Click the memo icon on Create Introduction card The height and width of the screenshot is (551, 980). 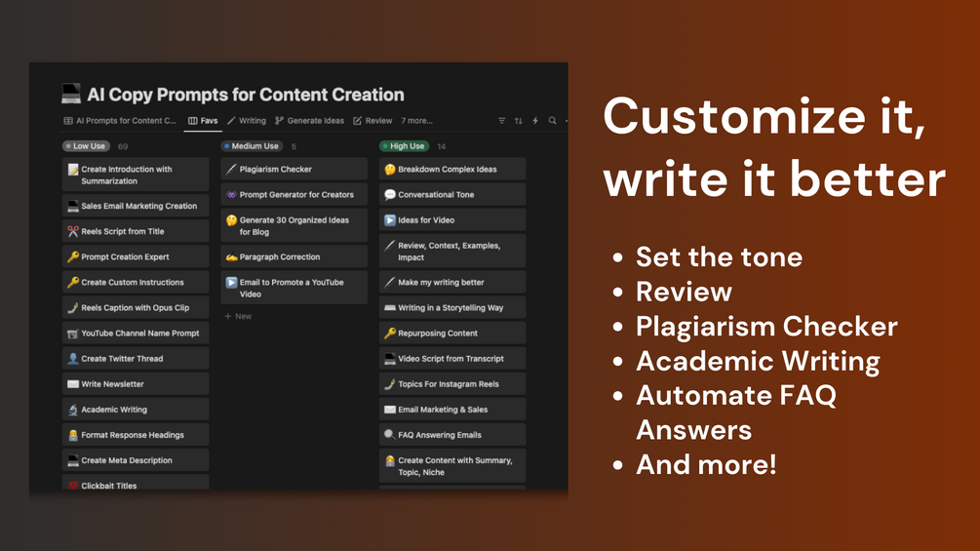(x=73, y=170)
